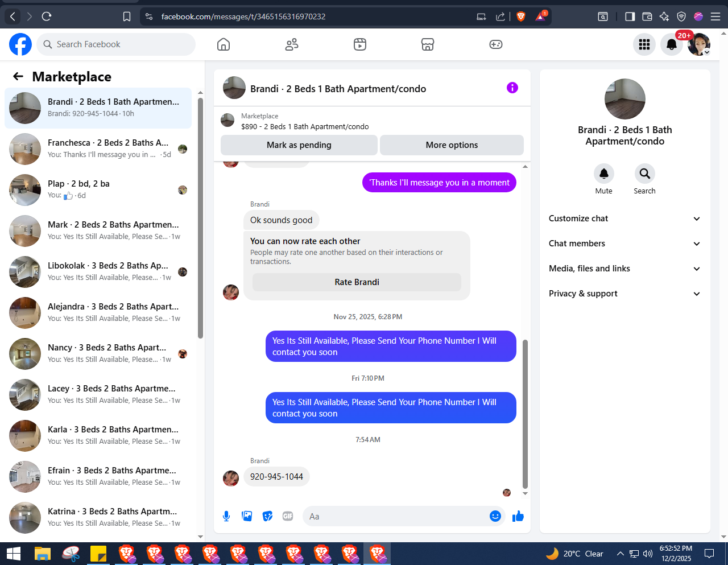Choose a GIF with the GIF icon

(288, 516)
